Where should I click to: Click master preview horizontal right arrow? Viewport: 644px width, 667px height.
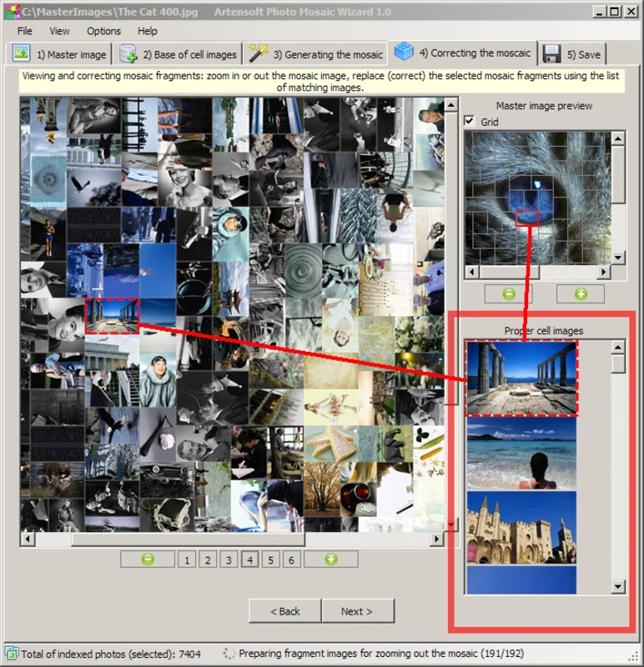tap(604, 272)
